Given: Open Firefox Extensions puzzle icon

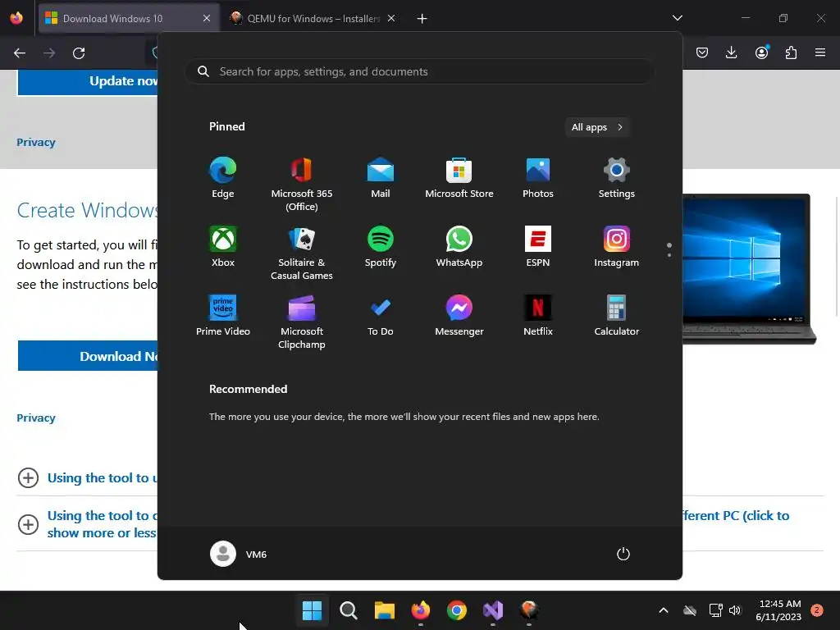Looking at the screenshot, I should [791, 52].
